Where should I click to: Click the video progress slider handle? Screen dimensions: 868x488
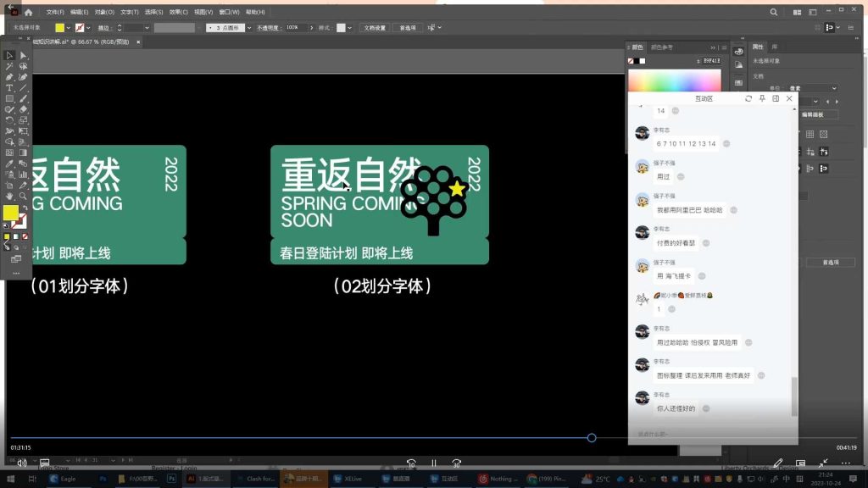point(592,438)
